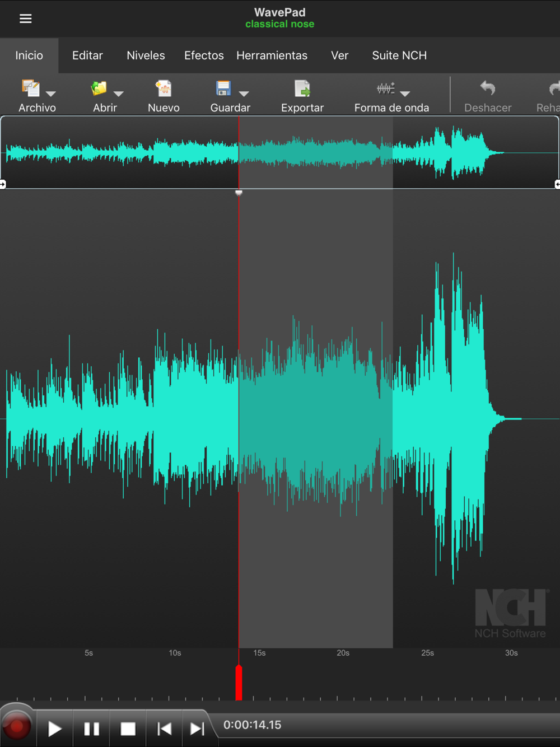Click the Abrir folder icon
The image size is (560, 747).
coord(99,88)
